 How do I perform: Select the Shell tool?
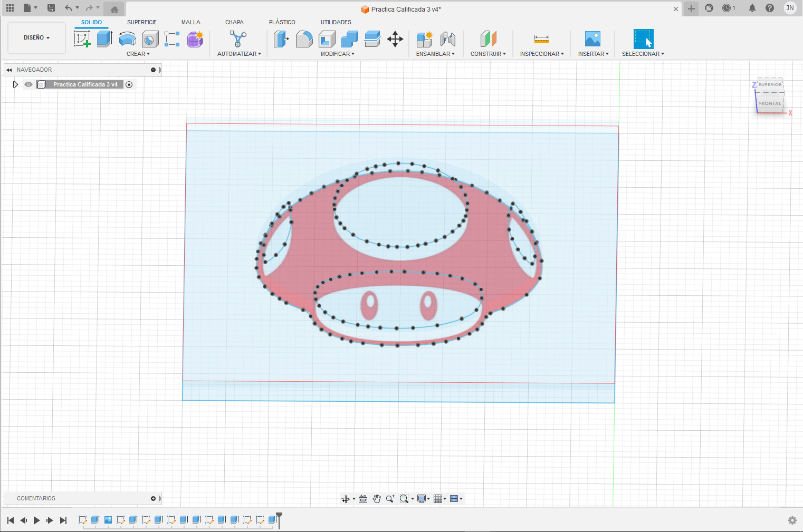coord(327,39)
